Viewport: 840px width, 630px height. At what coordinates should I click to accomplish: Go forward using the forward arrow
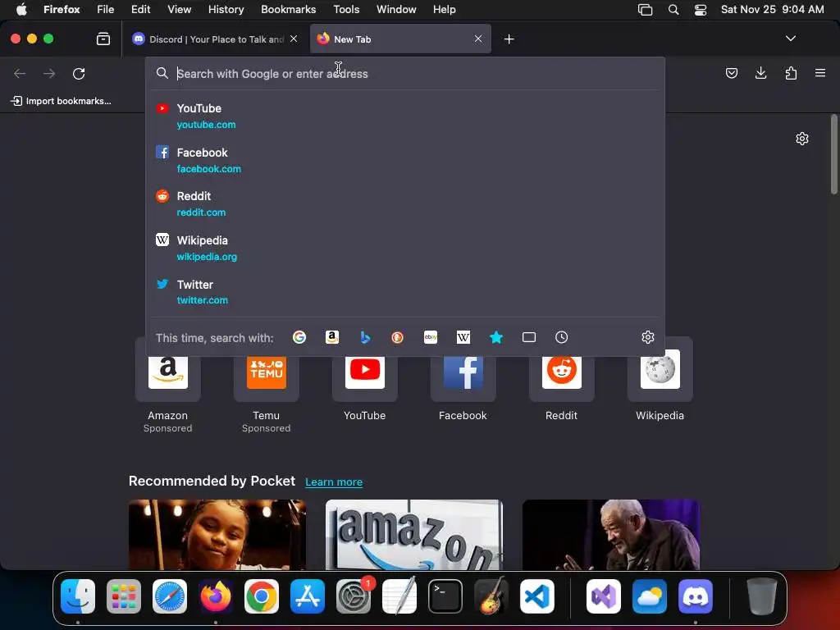(x=49, y=73)
